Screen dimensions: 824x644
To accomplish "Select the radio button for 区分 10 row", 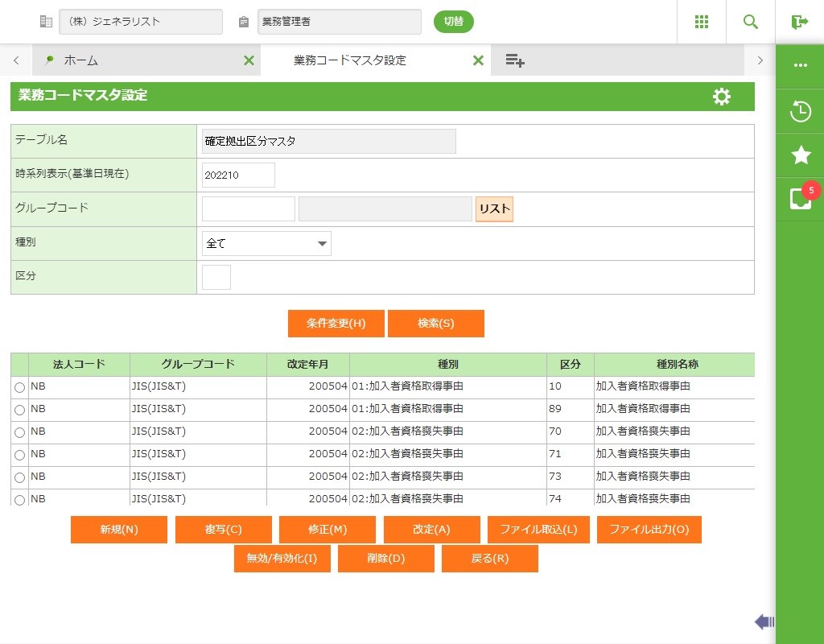I will pos(20,388).
